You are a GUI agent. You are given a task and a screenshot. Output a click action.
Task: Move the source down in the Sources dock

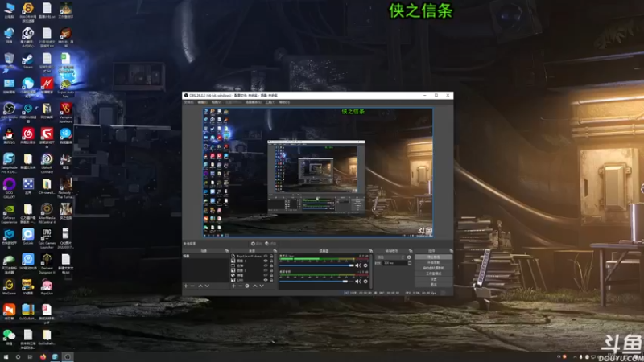coord(262,286)
